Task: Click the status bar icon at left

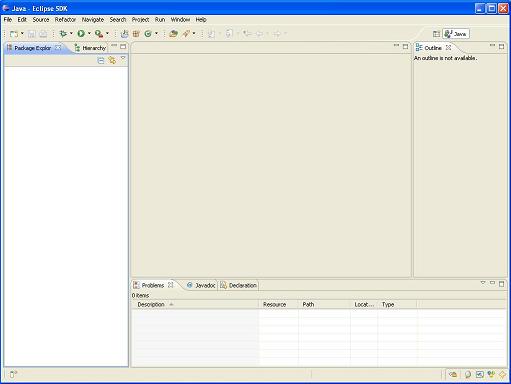Action: 13,374
